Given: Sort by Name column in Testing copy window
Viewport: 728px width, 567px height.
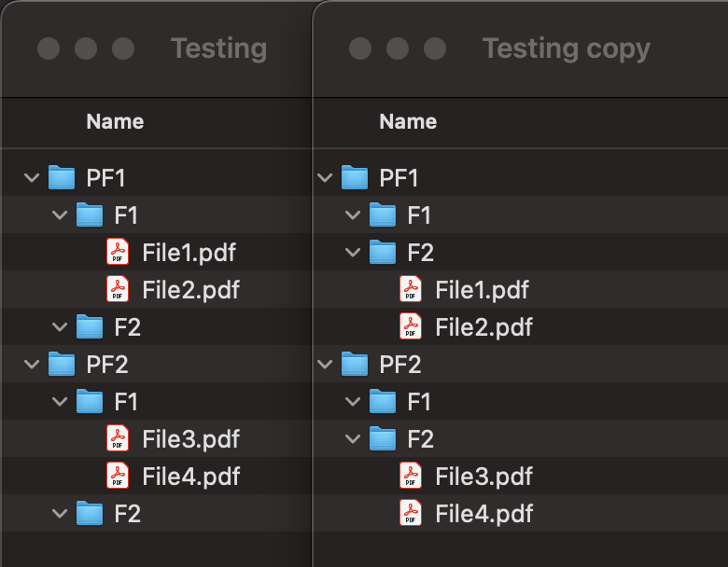Looking at the screenshot, I should point(408,121).
